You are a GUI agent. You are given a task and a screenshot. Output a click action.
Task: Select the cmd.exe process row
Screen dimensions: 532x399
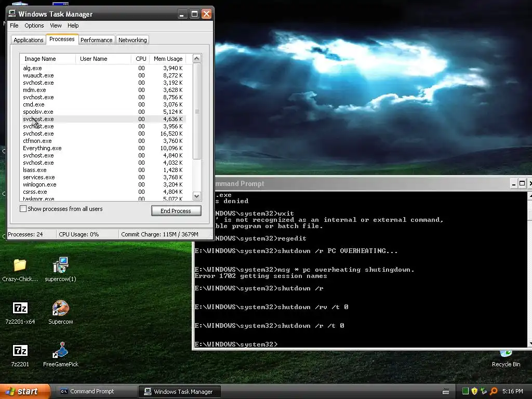point(103,104)
